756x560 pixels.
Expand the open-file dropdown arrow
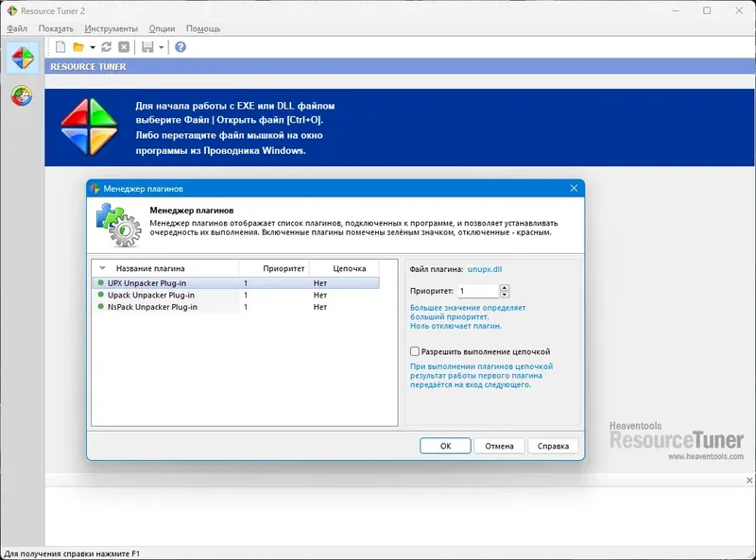click(93, 47)
